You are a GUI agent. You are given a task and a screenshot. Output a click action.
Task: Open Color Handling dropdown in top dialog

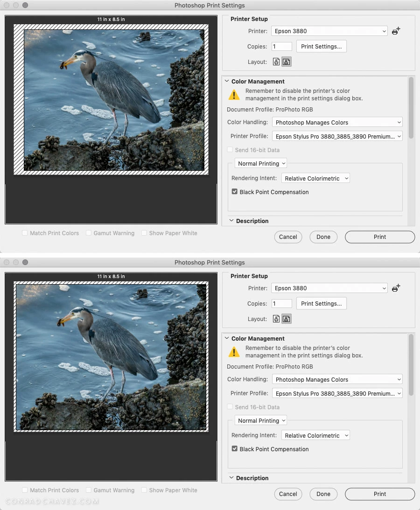(337, 122)
